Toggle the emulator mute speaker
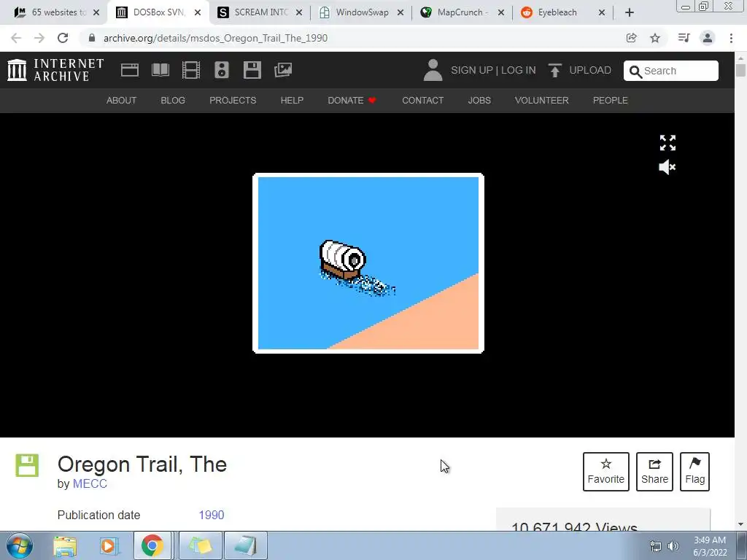This screenshot has height=560, width=747. click(667, 167)
